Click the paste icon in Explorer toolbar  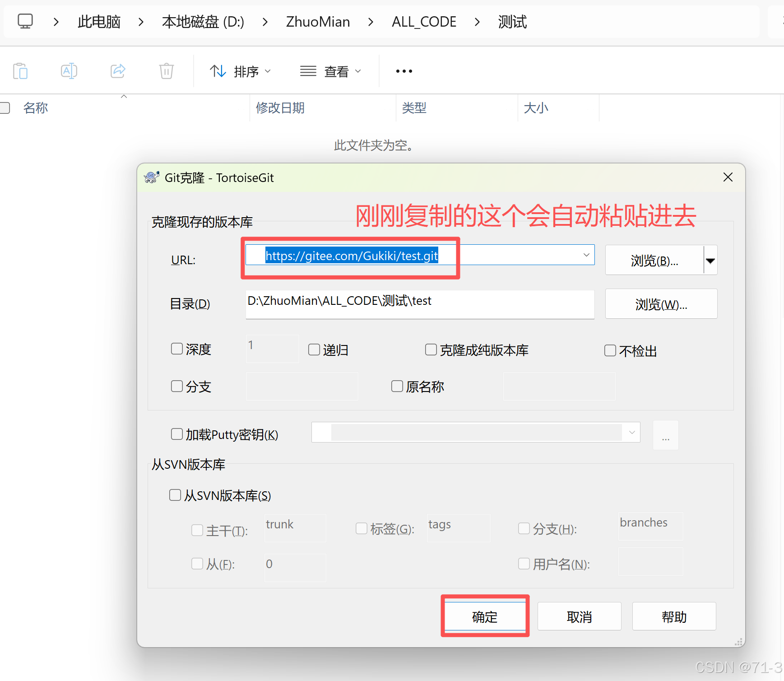20,71
